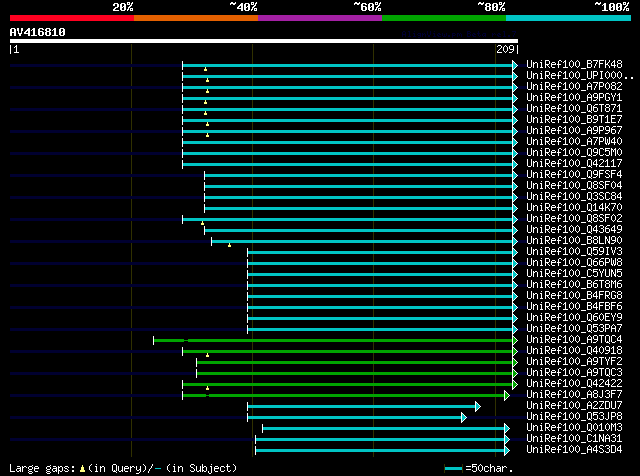Select the UniRef100_Q43649 label
This screenshot has width=640, height=476.
[x=574, y=230]
